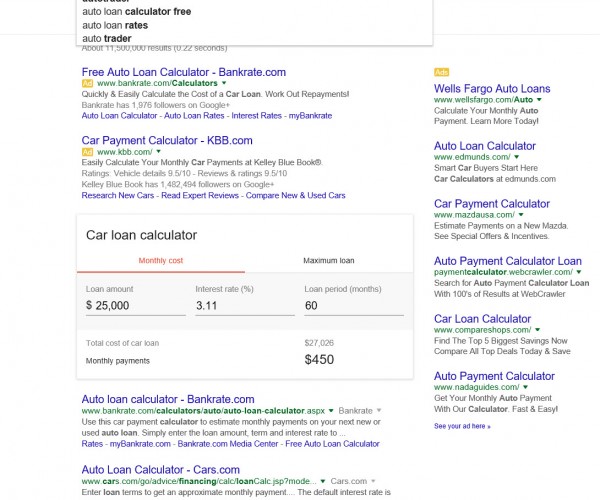Open Auto Loan Calculator sitelink under Bankrate ad
This screenshot has width=600, height=500.
(119, 116)
